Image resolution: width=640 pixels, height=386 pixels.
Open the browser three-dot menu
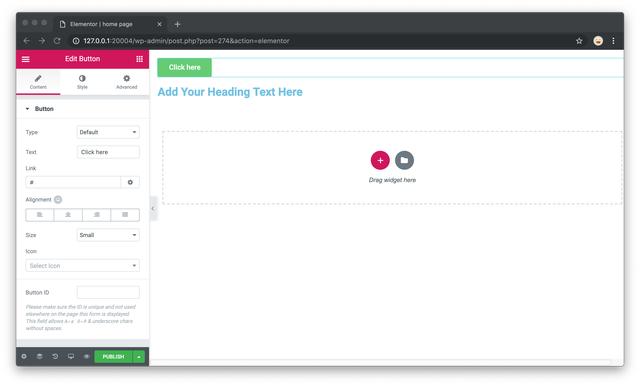point(613,41)
